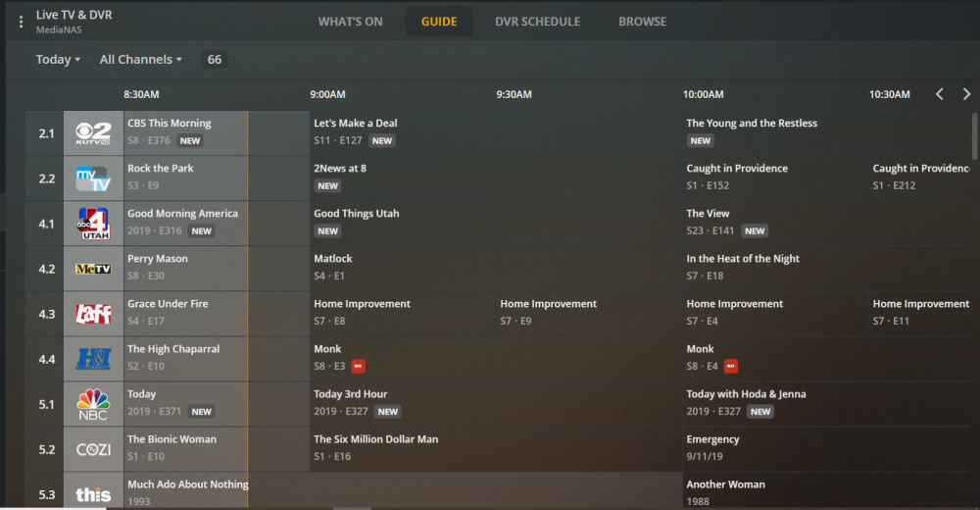Screen dimensions: 980x510
Task: Click the MediaNAS server name
Action: pos(59,30)
